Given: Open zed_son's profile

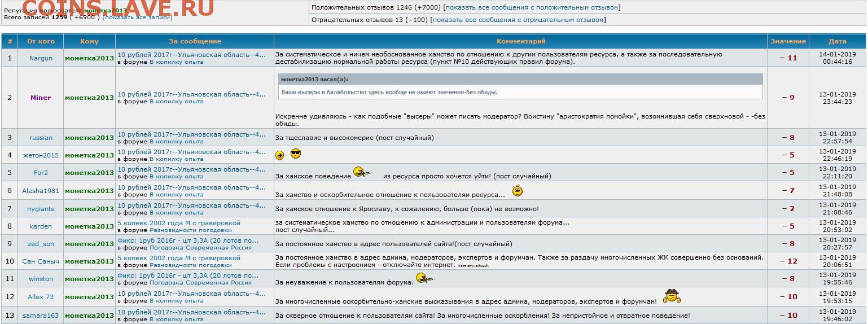Looking at the screenshot, I should (x=41, y=244).
